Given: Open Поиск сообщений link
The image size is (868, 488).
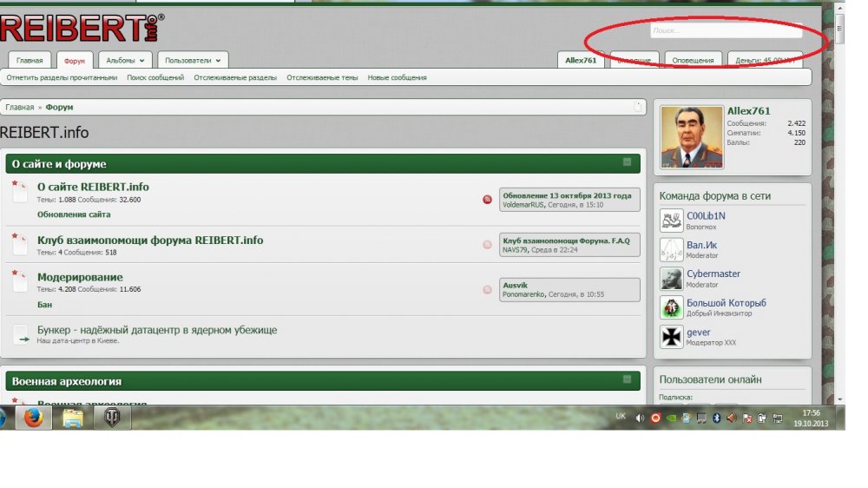Looking at the screenshot, I should (x=155, y=77).
